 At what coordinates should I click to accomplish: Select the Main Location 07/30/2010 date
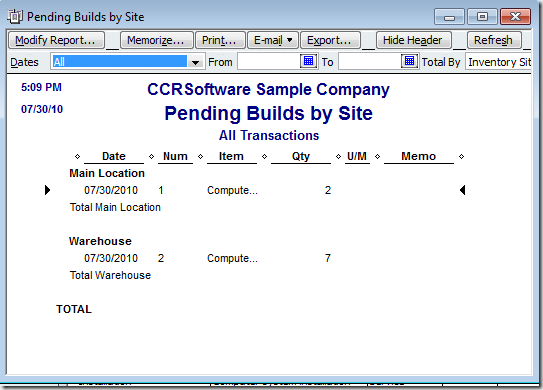(111, 190)
